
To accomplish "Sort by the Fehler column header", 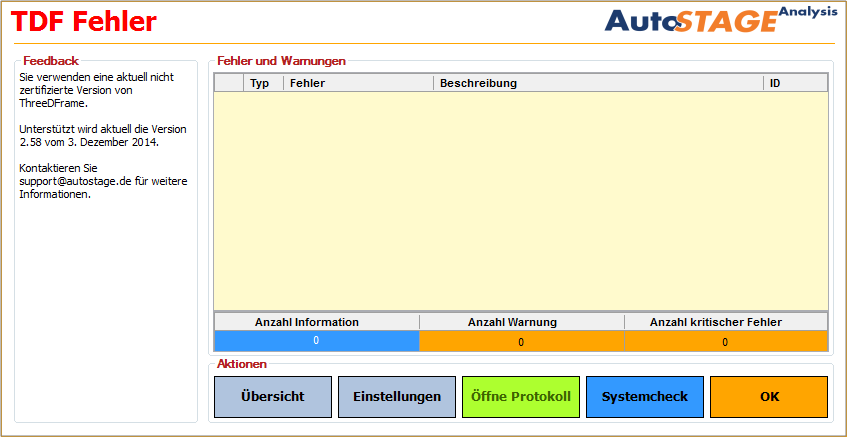I will (x=357, y=83).
